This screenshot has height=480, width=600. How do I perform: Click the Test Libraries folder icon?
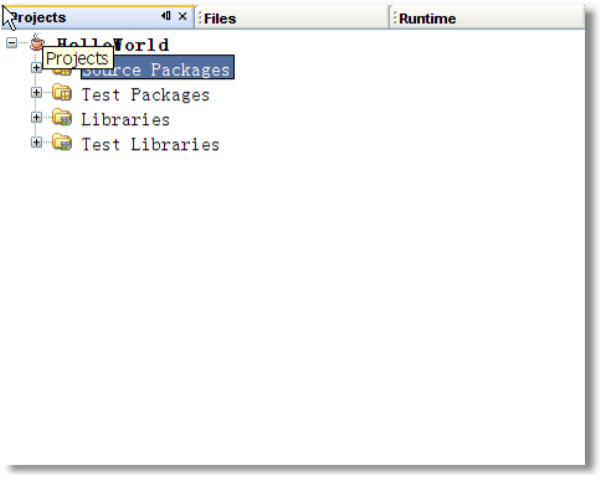click(x=62, y=142)
